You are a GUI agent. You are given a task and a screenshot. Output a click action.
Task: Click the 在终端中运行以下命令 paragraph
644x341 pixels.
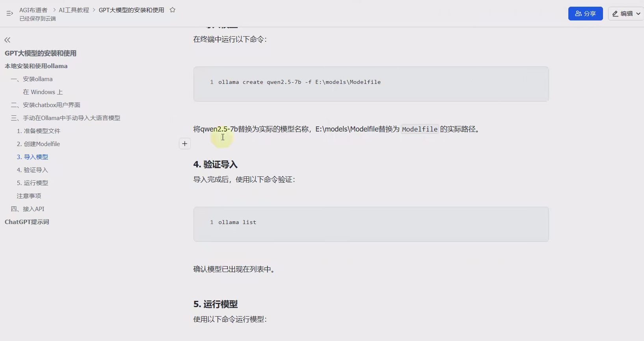pyautogui.click(x=230, y=39)
